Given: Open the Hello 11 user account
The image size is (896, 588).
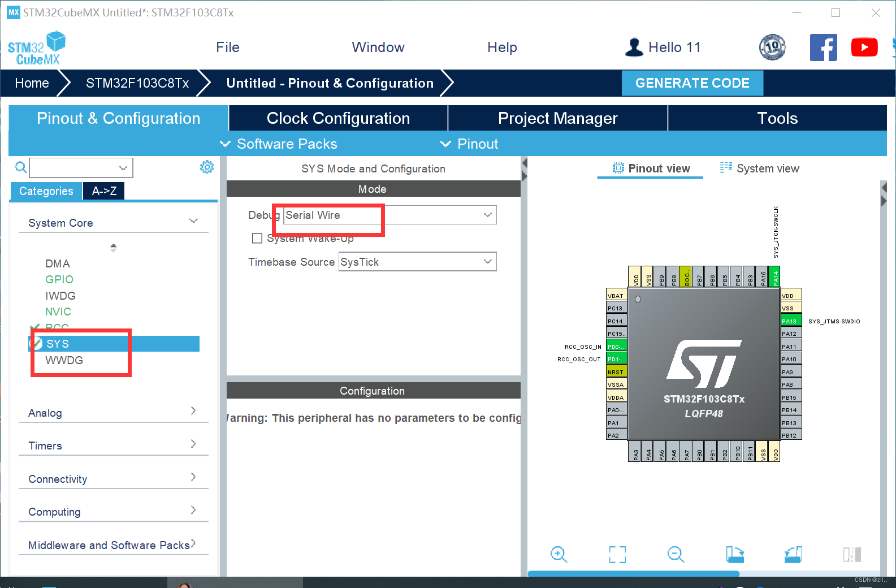Looking at the screenshot, I should pyautogui.click(x=663, y=47).
